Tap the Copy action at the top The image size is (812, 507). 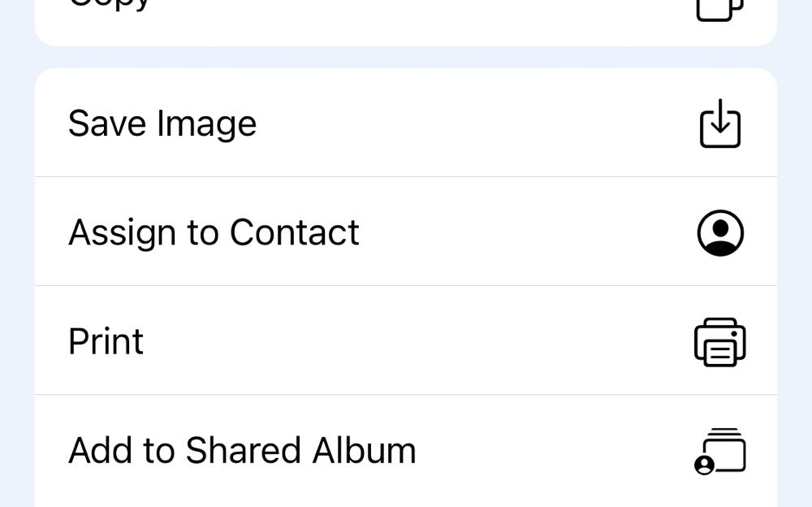point(110,6)
